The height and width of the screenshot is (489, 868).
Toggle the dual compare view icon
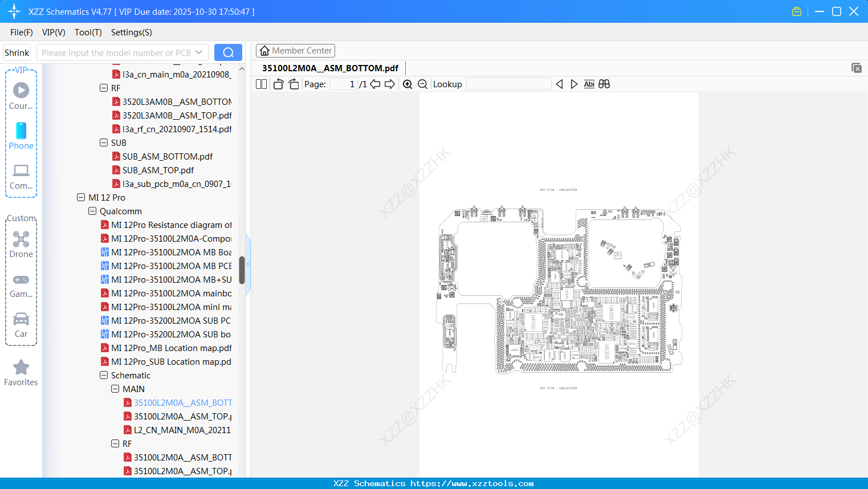click(x=604, y=84)
